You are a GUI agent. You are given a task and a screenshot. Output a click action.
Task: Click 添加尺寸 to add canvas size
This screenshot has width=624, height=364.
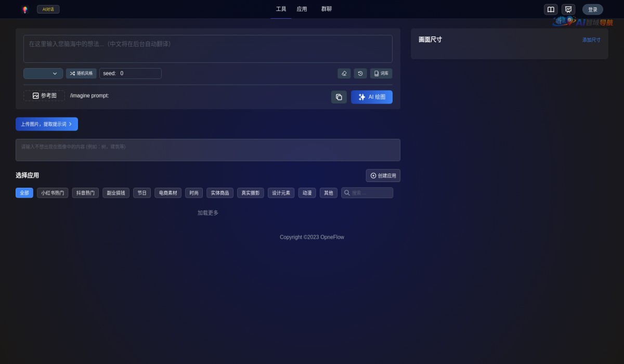pos(591,40)
